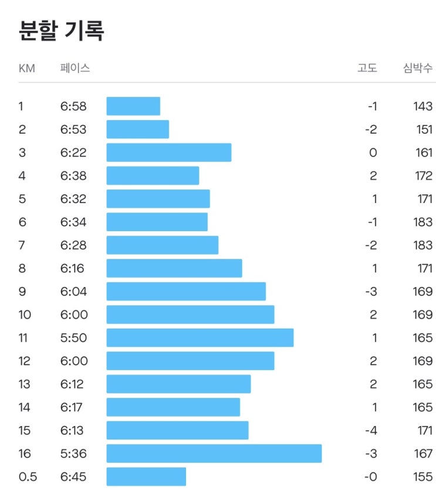436x504 pixels.
Task: Select the 6:22 pace bar at kilometer 3
Action: pos(169,153)
